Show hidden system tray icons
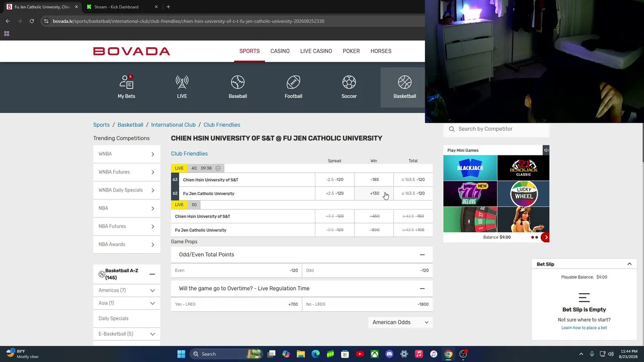The width and height of the screenshot is (644, 362). (x=581, y=354)
